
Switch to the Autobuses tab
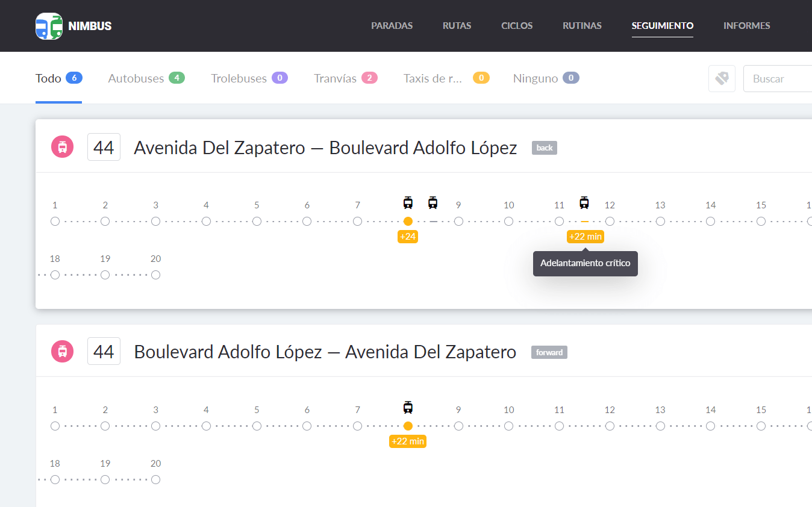pyautogui.click(x=146, y=78)
